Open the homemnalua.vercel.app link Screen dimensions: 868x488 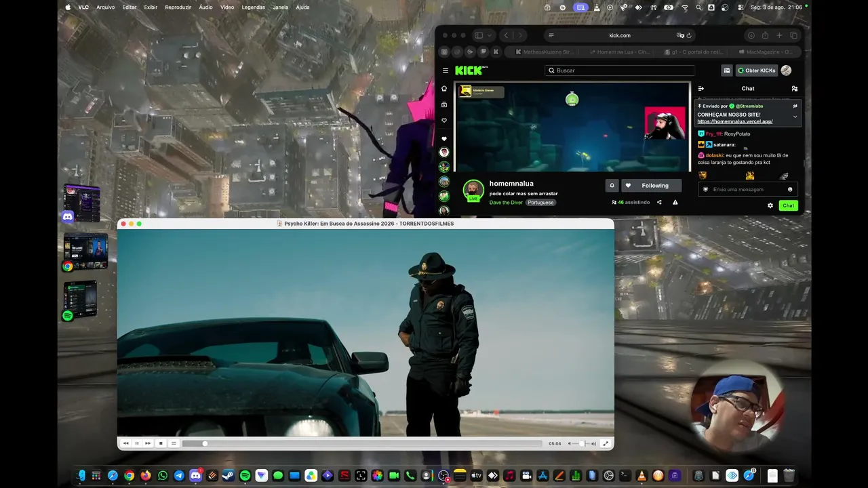(735, 121)
